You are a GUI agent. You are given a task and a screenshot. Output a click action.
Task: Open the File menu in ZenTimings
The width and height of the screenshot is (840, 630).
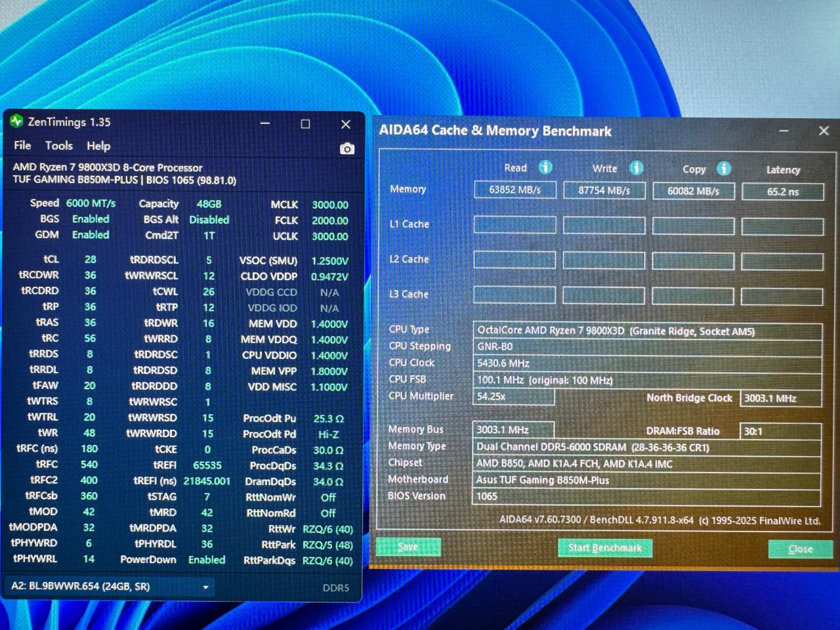click(22, 145)
